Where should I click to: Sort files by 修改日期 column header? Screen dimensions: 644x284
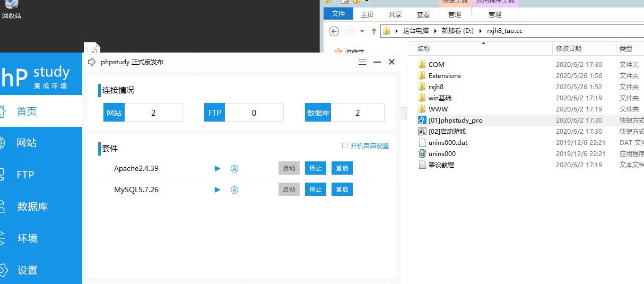pos(568,48)
